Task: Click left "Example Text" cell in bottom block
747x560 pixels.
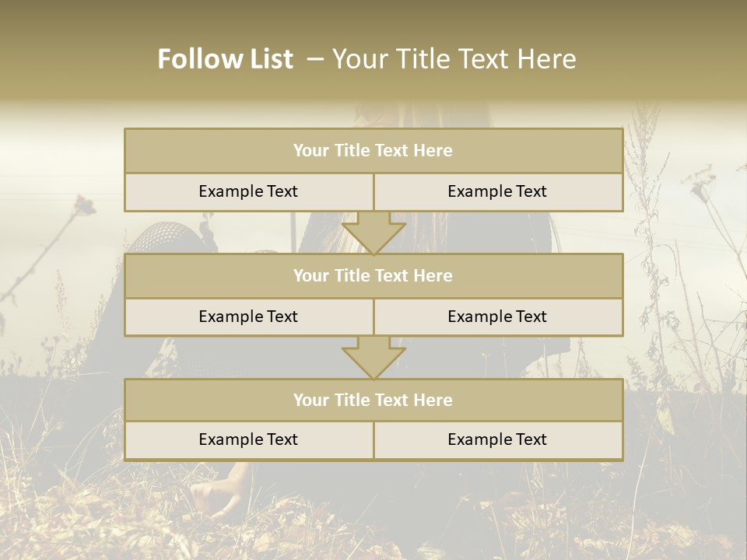Action: pyautogui.click(x=248, y=440)
